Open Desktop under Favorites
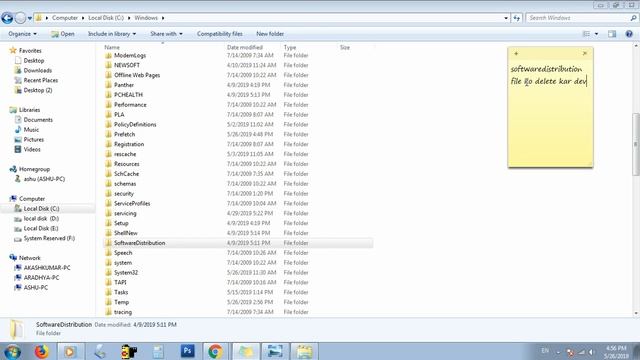Viewport: 640px width, 360px height. click(34, 60)
